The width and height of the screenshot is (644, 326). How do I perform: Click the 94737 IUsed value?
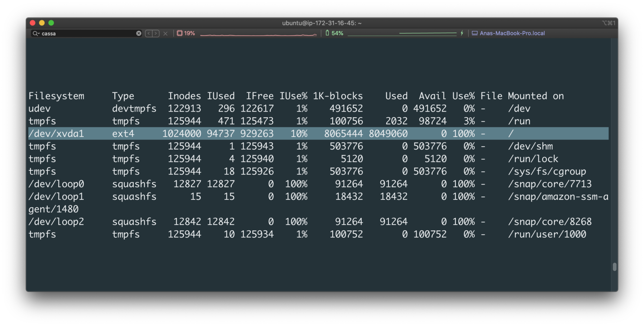(x=221, y=134)
